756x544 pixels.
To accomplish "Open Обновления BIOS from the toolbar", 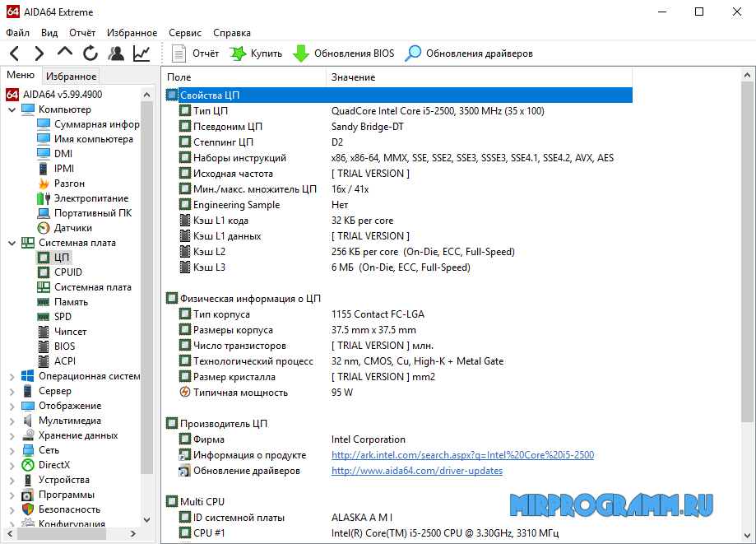I will click(343, 53).
